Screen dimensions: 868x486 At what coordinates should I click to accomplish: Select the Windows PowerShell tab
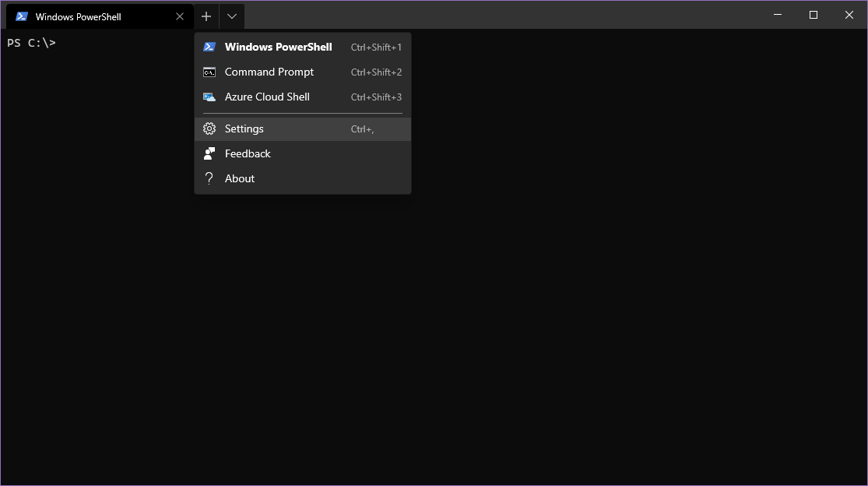click(100, 16)
